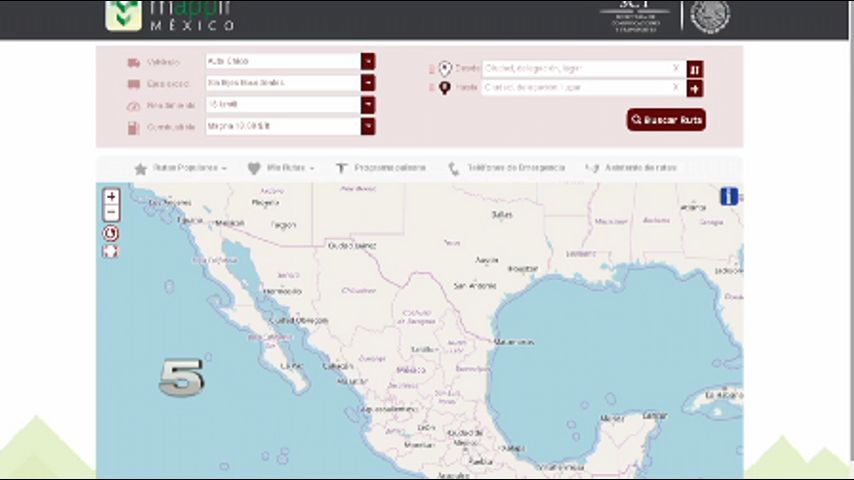
Task: Zoom out on the map
Action: pos(111,213)
